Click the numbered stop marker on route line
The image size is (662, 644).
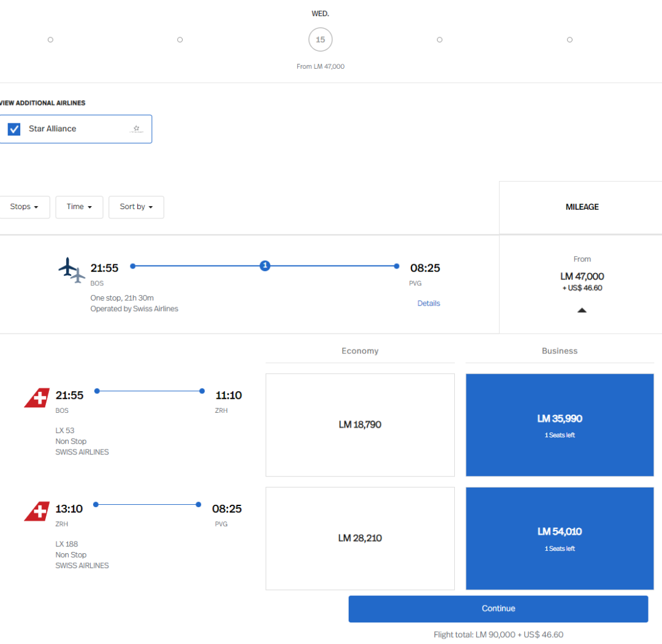tap(265, 266)
